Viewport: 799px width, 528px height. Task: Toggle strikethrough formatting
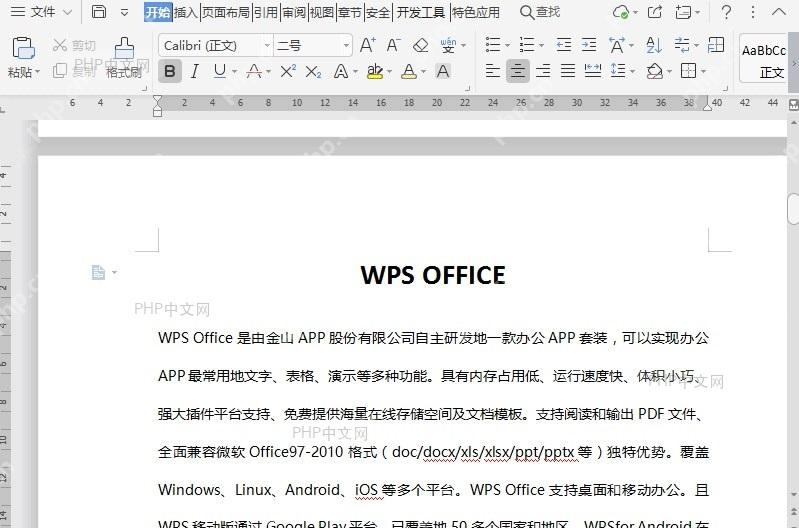pyautogui.click(x=254, y=71)
